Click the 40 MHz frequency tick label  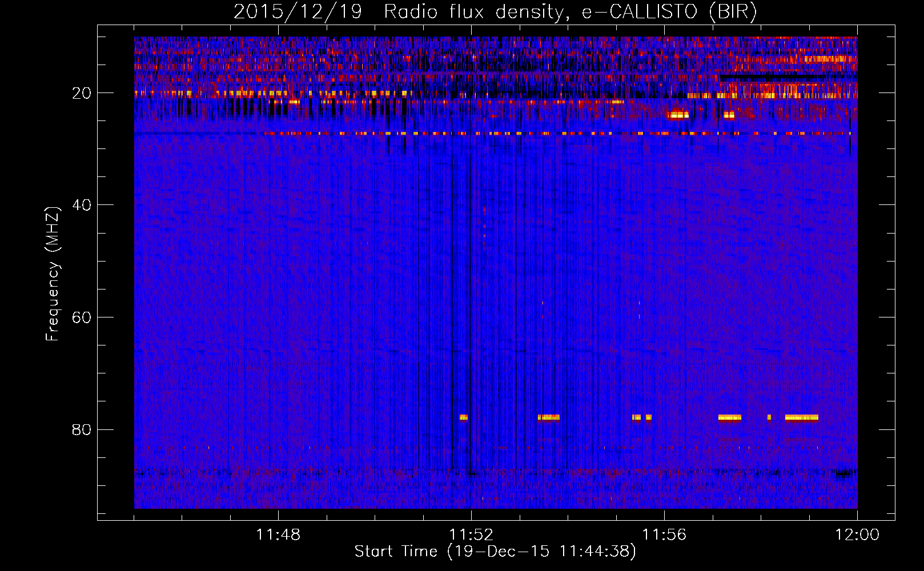pyautogui.click(x=82, y=205)
